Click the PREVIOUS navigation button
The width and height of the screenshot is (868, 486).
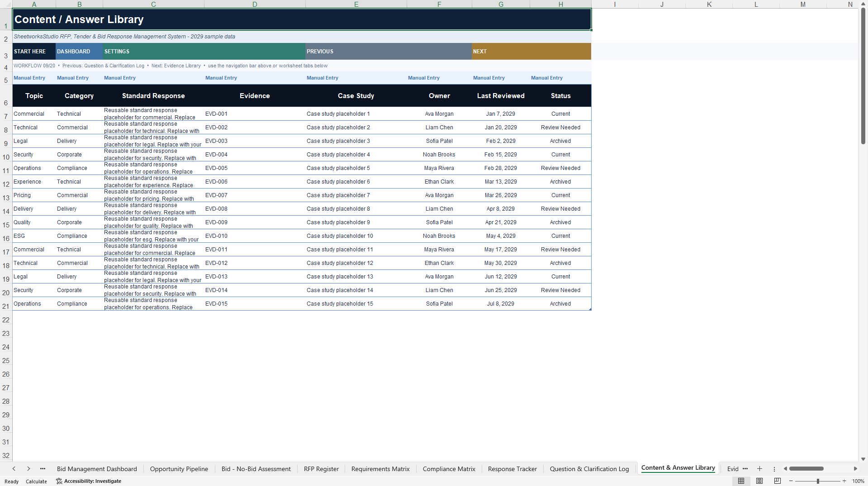pos(389,52)
